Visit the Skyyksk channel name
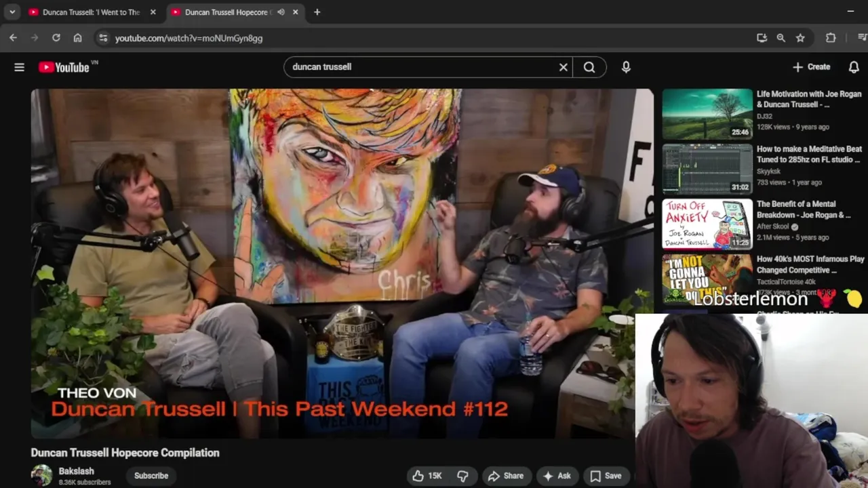 point(768,171)
